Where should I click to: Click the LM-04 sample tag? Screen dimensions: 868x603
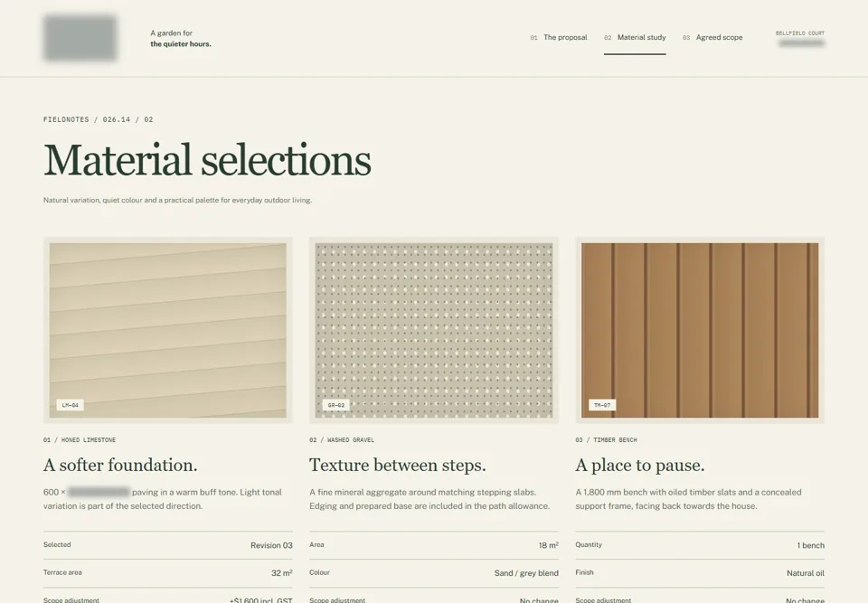(x=71, y=405)
